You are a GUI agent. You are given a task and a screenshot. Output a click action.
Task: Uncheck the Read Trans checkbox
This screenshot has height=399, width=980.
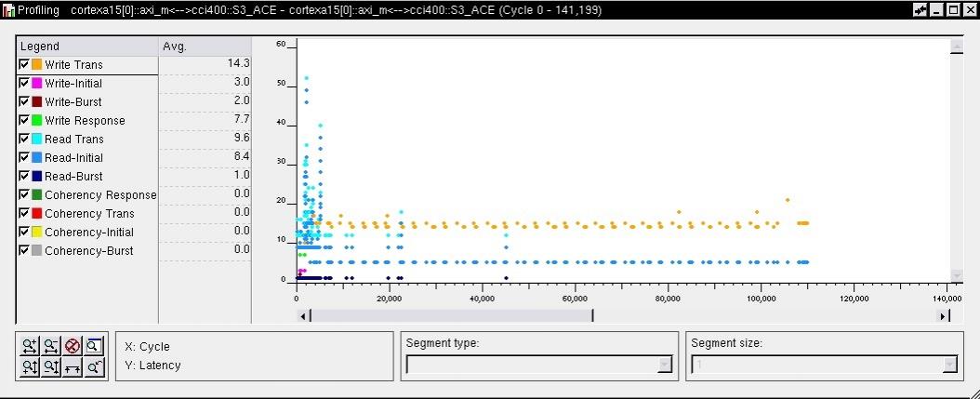click(x=24, y=139)
